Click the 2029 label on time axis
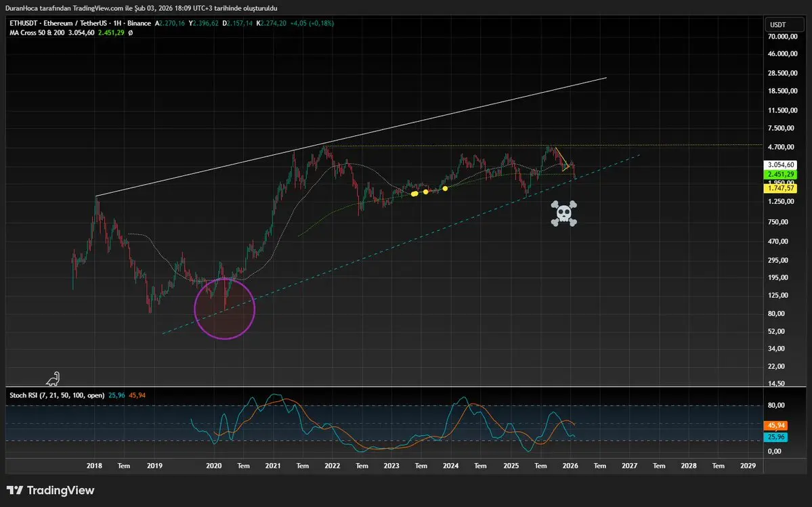This screenshot has height=507, width=812. click(x=748, y=466)
